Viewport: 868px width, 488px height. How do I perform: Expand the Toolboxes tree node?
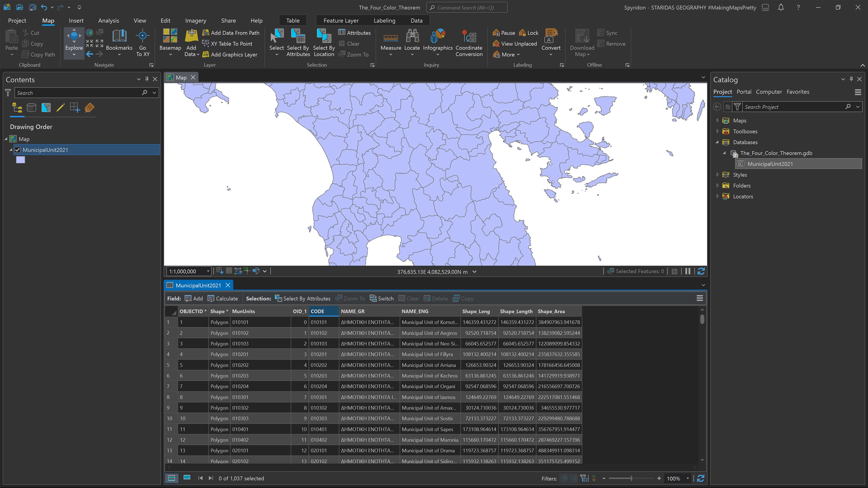pyautogui.click(x=717, y=131)
